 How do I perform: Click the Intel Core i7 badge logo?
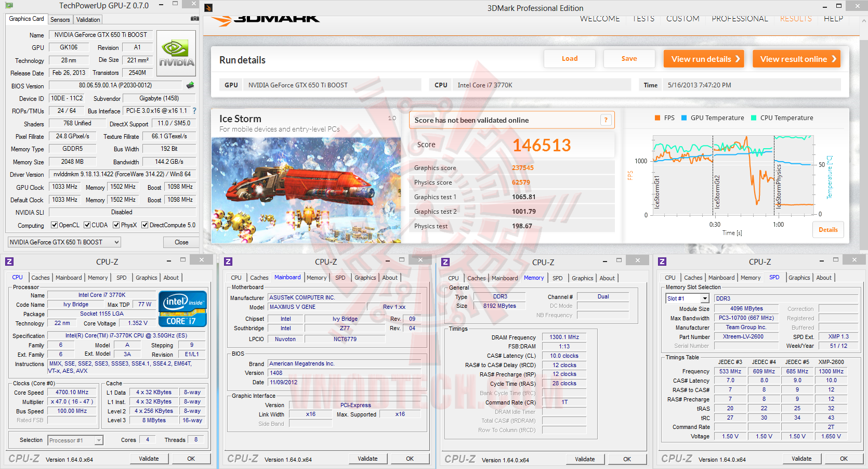(x=183, y=308)
